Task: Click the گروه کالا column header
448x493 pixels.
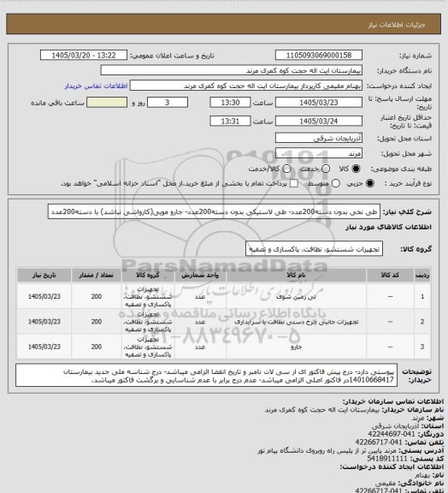Action: pos(148,275)
